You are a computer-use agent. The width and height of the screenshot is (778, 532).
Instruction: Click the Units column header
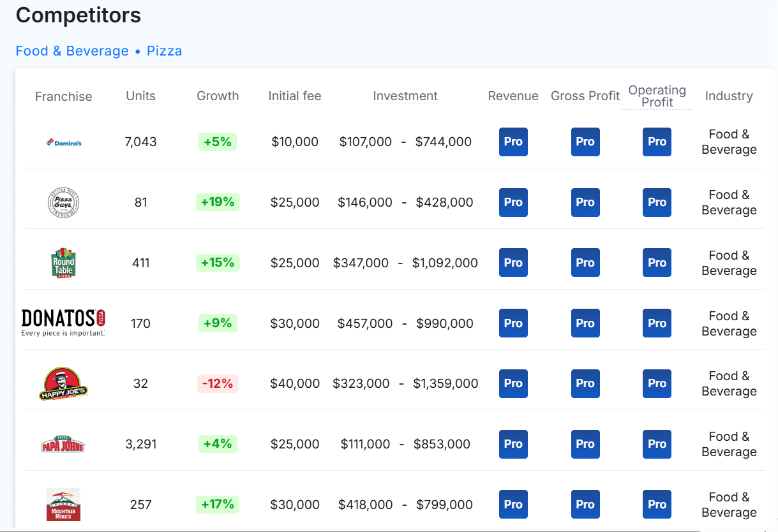pos(141,96)
